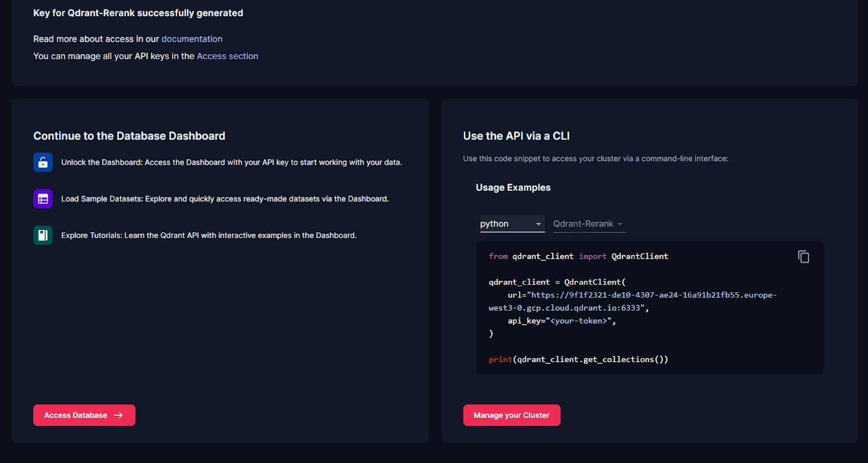Click the blue unlock padlock icon

(43, 162)
